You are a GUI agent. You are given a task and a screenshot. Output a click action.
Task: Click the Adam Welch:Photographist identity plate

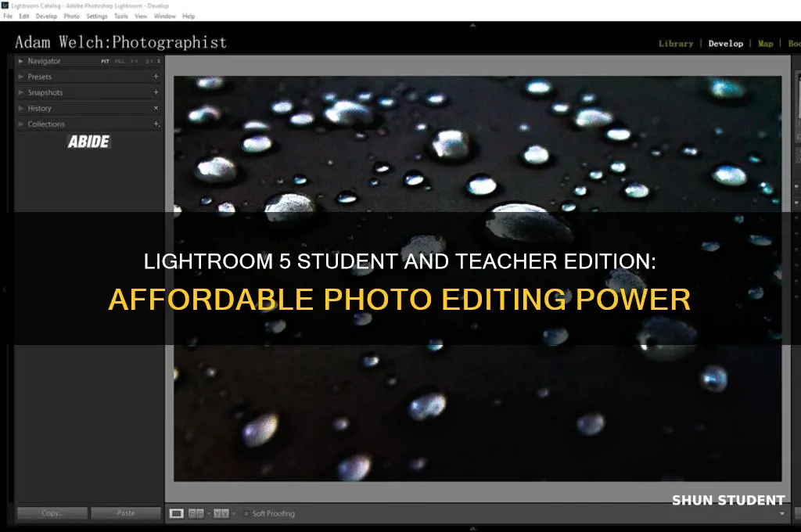120,42
